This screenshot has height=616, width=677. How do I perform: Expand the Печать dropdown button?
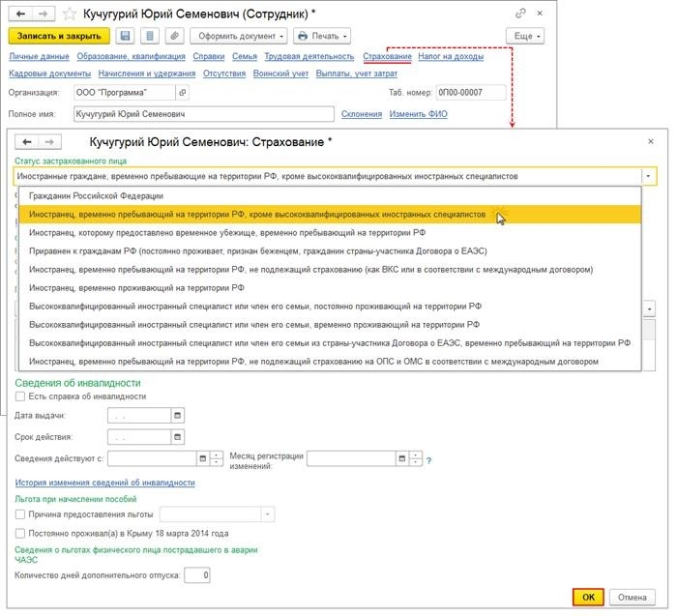coord(322,36)
